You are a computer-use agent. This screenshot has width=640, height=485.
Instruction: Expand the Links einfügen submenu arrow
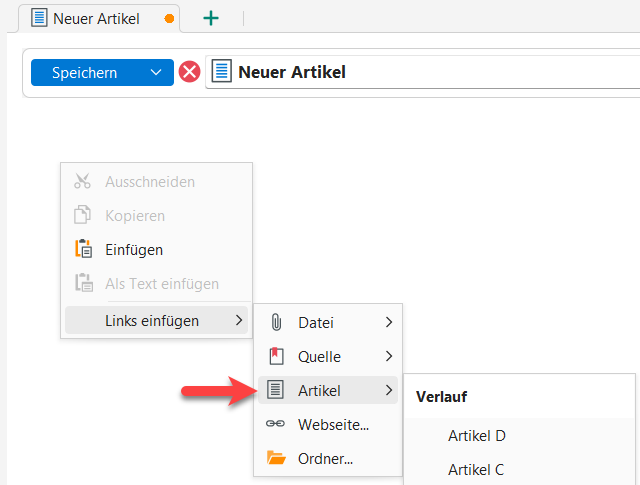coord(238,320)
